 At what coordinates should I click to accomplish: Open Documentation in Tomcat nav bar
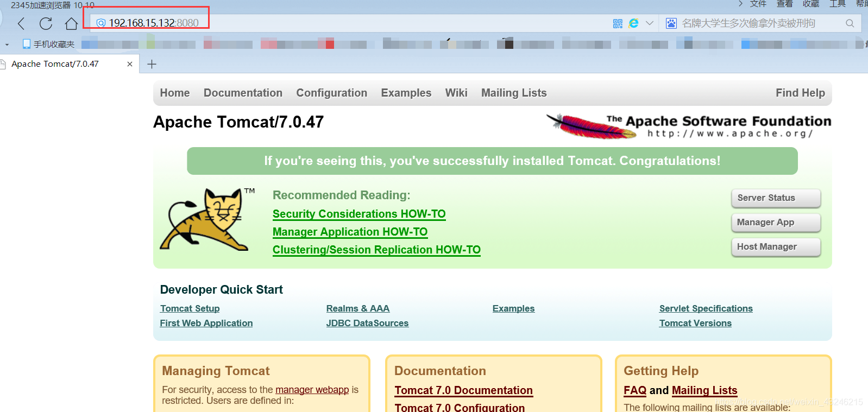tap(243, 93)
